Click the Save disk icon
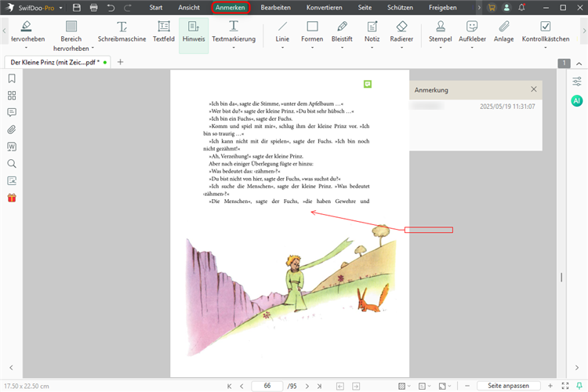Image resolution: width=588 pixels, height=392 pixels. [x=77, y=8]
